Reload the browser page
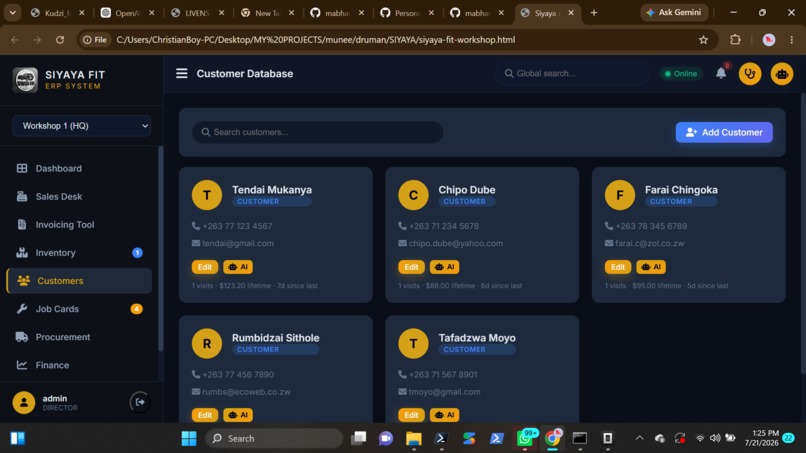 click(x=60, y=40)
